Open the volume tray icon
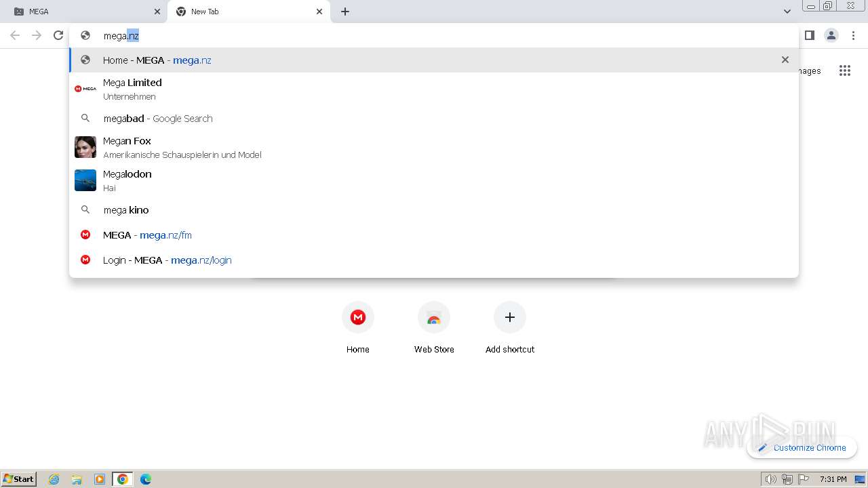Image resolution: width=868 pixels, height=488 pixels. 770,479
